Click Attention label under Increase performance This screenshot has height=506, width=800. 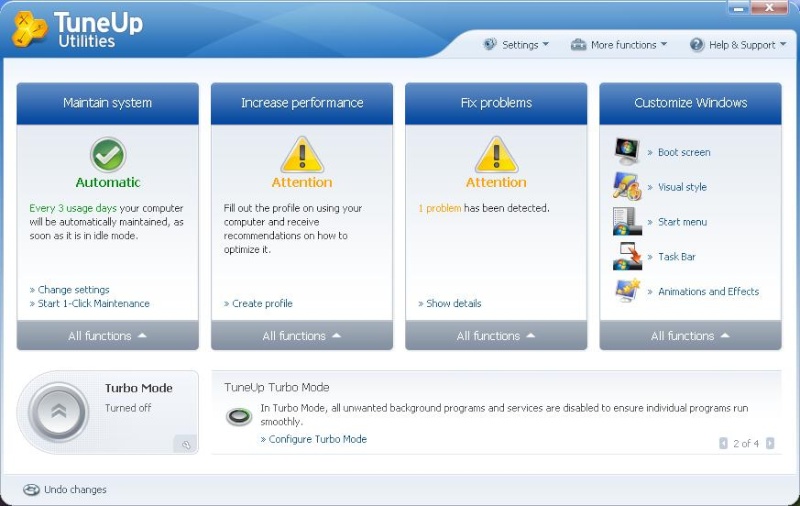coord(302,182)
